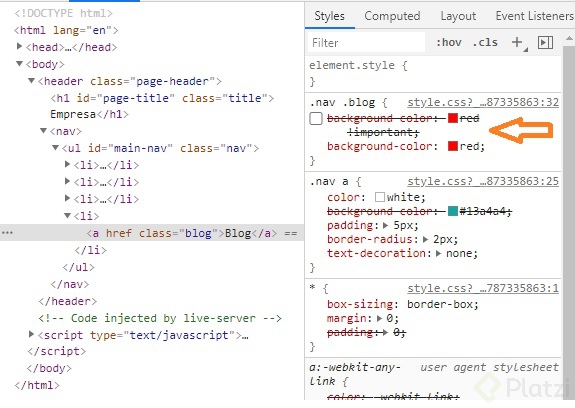Expand the second li element
The width and height of the screenshot is (575, 408).
[x=67, y=181]
